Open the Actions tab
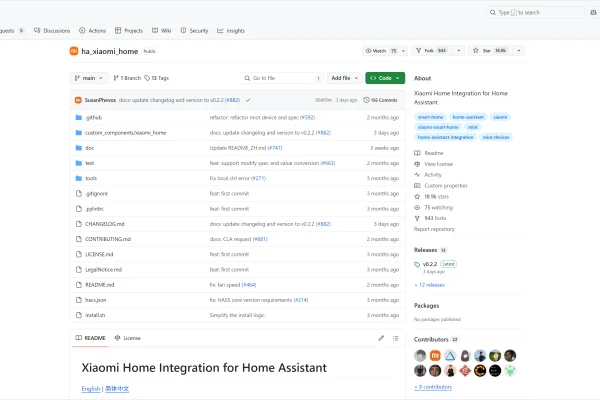The width and height of the screenshot is (600, 400). point(92,31)
